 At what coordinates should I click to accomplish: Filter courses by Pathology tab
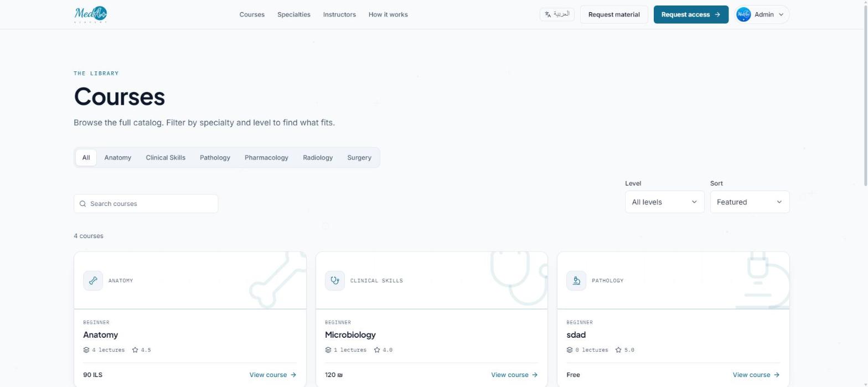tap(215, 158)
